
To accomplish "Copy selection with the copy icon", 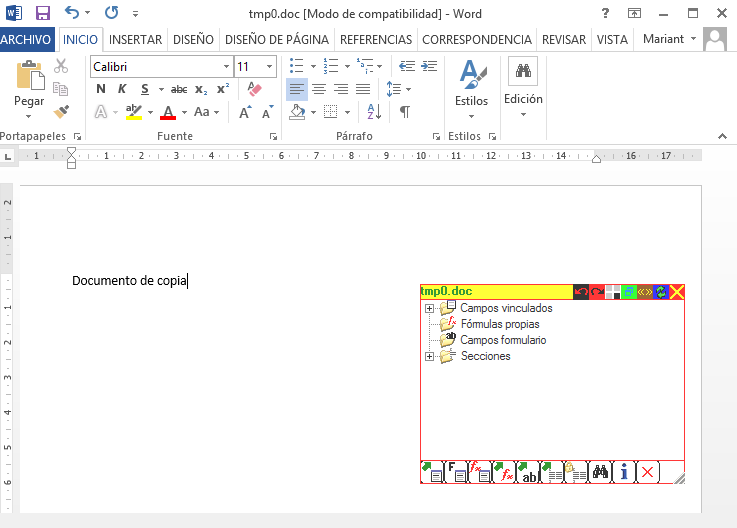I will coord(61,88).
